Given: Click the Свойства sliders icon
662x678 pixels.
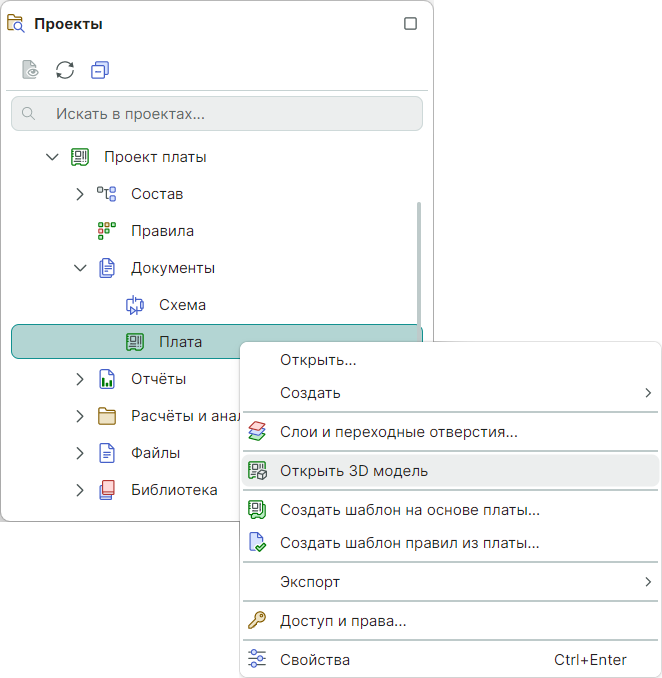Looking at the screenshot, I should 258,660.
